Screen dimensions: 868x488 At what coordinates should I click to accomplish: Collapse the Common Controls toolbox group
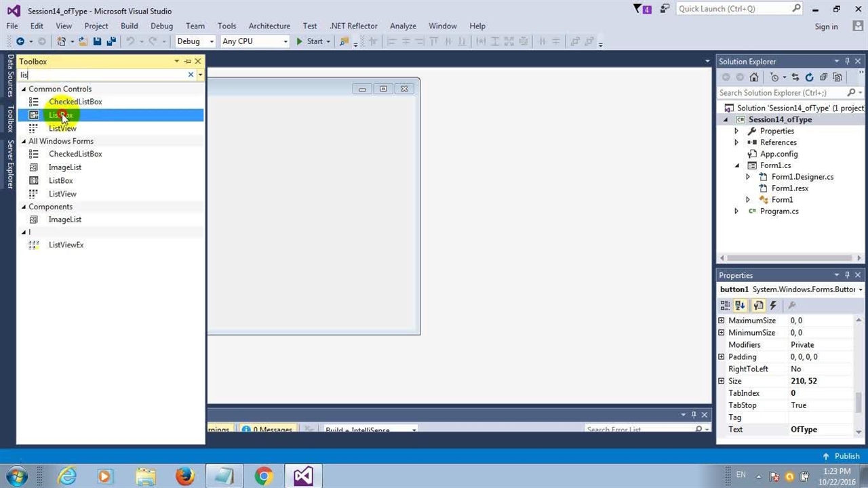tap(24, 89)
